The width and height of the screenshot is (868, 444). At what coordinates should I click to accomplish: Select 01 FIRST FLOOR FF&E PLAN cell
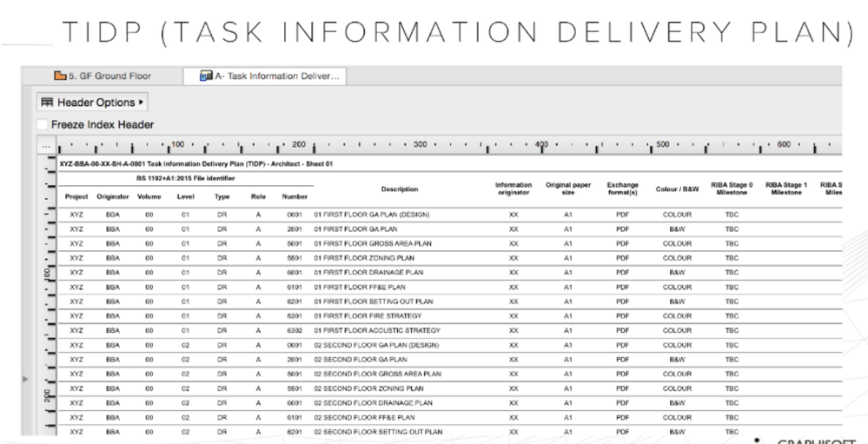(x=359, y=288)
